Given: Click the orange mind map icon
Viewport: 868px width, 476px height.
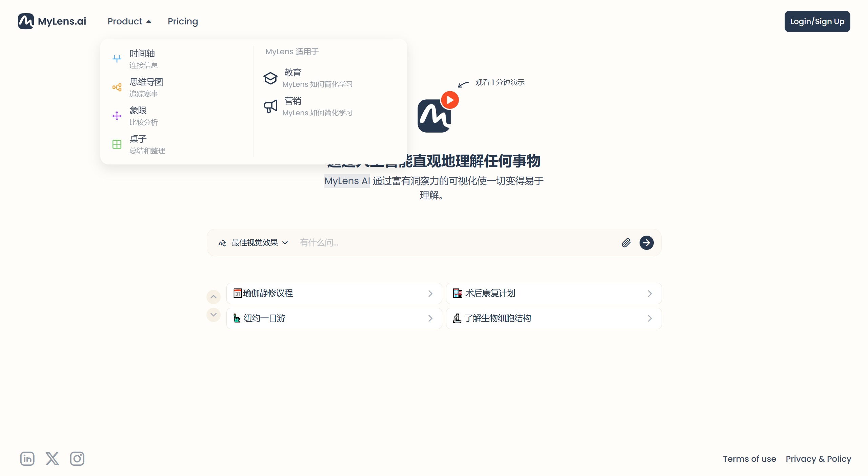Looking at the screenshot, I should pos(117,87).
